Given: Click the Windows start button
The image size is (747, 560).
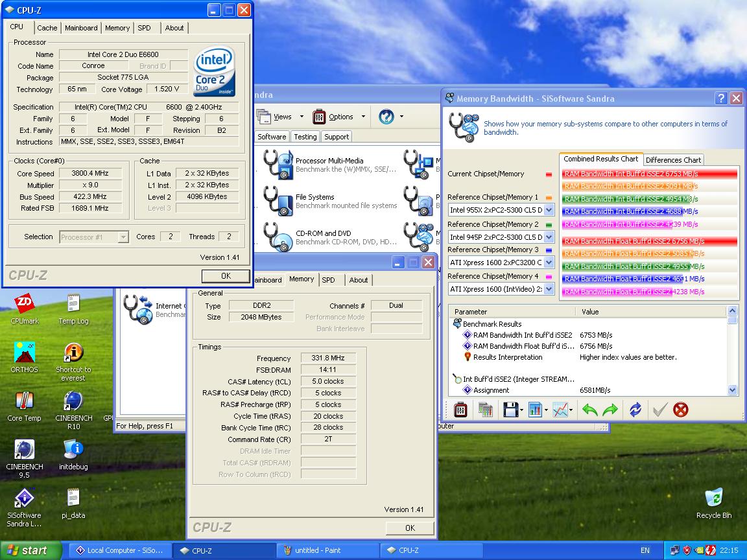Looking at the screenshot, I should [29, 550].
